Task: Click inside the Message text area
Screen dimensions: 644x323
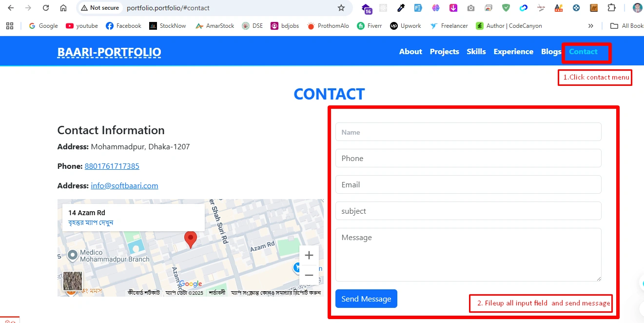Action: coord(468,254)
